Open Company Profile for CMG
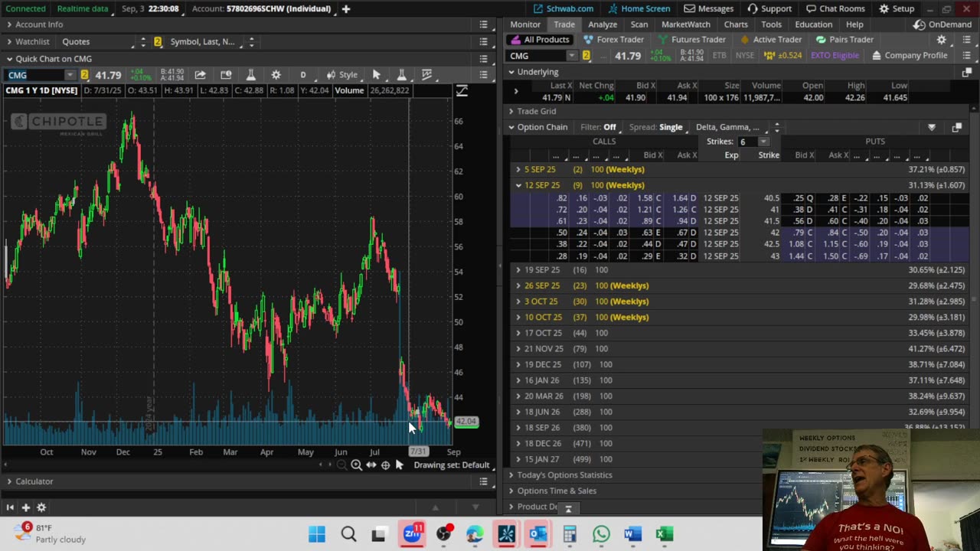This screenshot has height=551, width=980. pyautogui.click(x=910, y=56)
